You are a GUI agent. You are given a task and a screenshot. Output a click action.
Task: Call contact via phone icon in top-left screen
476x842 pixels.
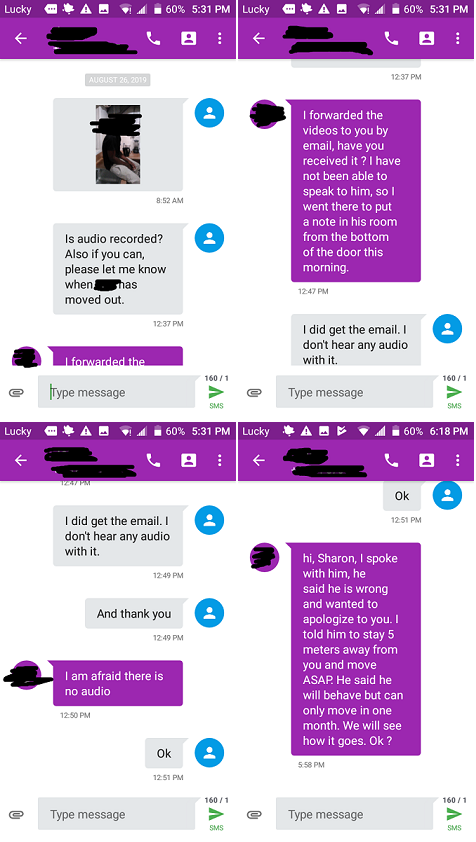pyautogui.click(x=154, y=38)
